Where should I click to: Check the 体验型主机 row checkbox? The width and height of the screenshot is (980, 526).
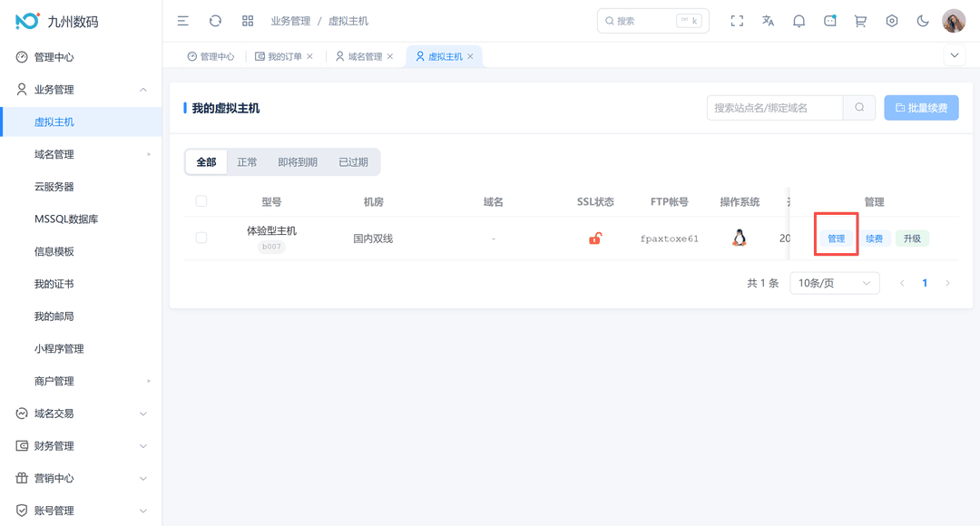(x=201, y=238)
